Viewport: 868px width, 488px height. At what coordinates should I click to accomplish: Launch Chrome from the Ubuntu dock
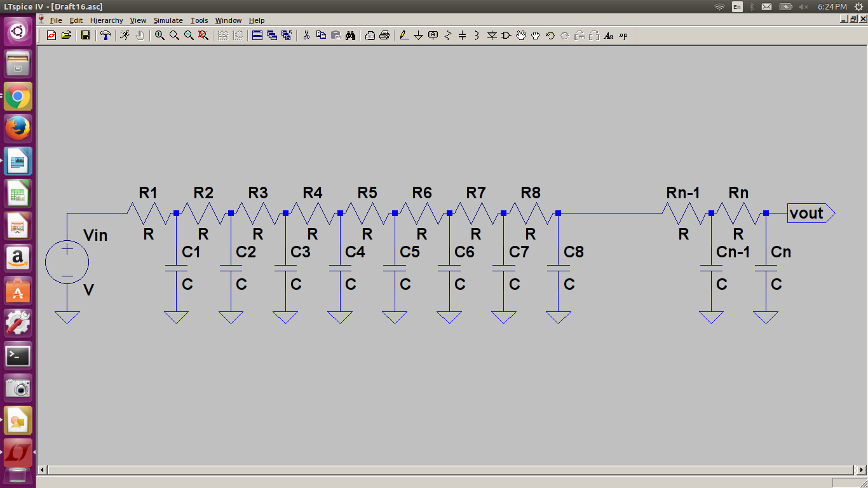pos(17,97)
